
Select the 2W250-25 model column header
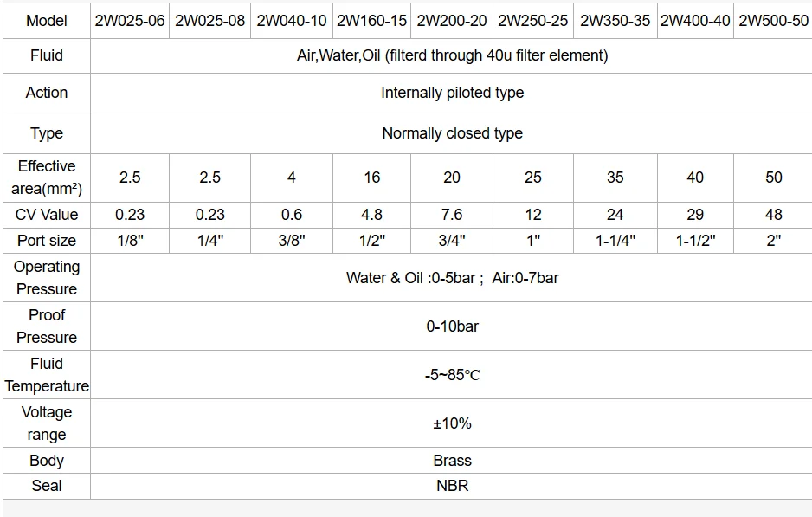coord(532,20)
